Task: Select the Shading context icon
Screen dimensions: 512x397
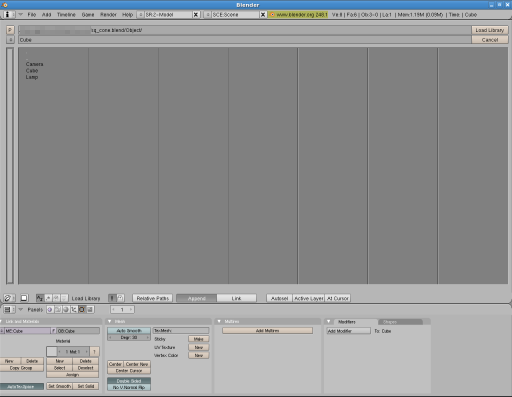Action: (66, 310)
